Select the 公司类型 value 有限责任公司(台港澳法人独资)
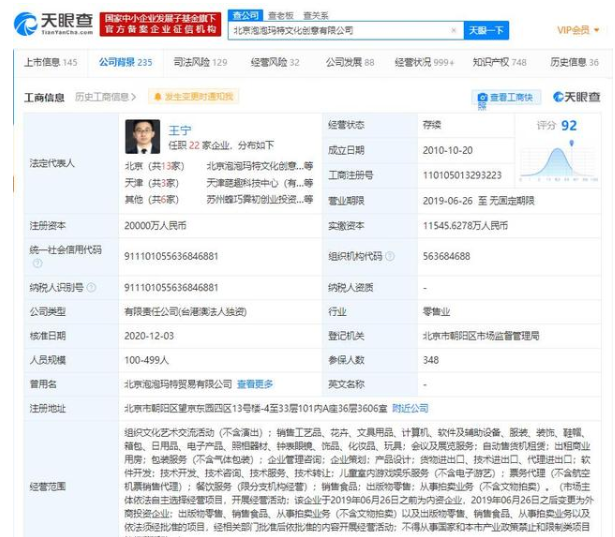615x537 pixels. (185, 311)
